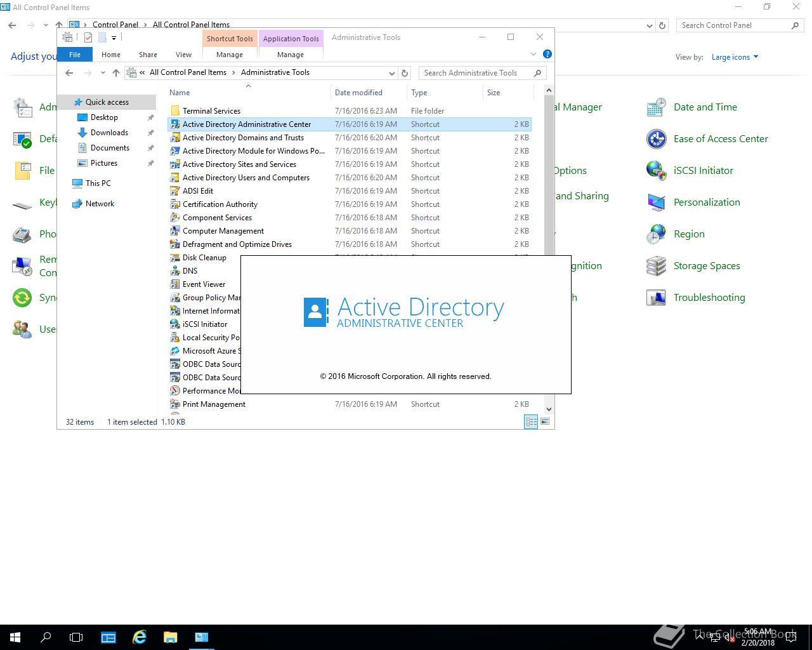Select Terminal Services folder icon
This screenshot has width=812, height=650.
coord(175,111)
